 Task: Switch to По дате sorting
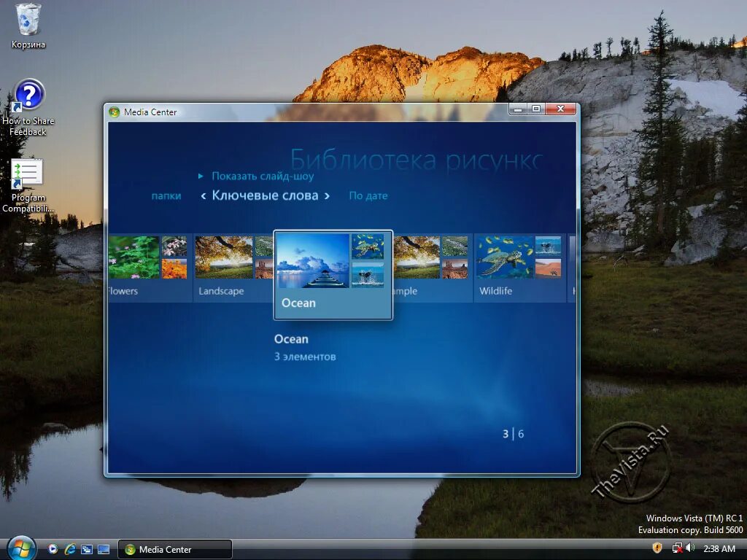coord(368,195)
